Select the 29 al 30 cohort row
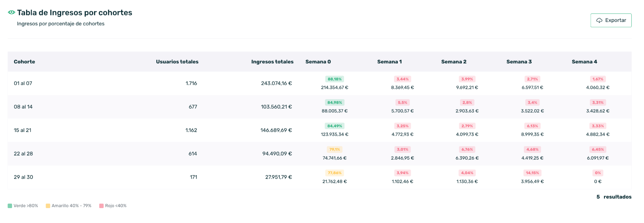This screenshot has height=223, width=644. 24,177
